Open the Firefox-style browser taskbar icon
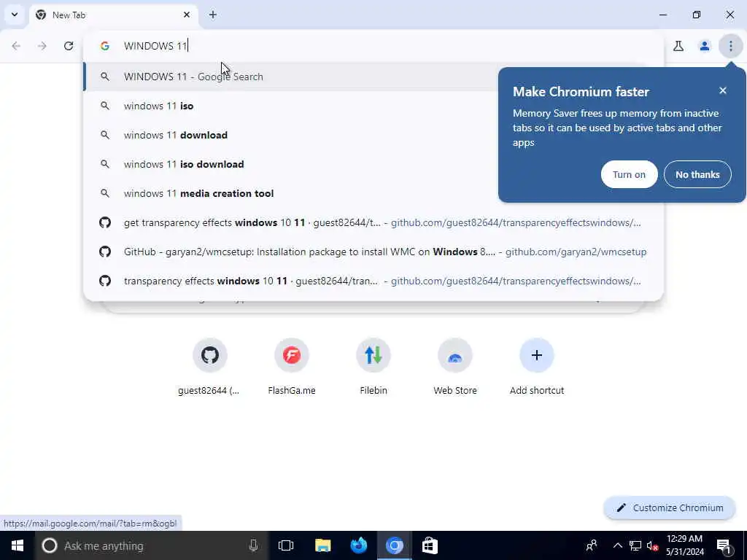This screenshot has height=560, width=747. tap(359, 545)
